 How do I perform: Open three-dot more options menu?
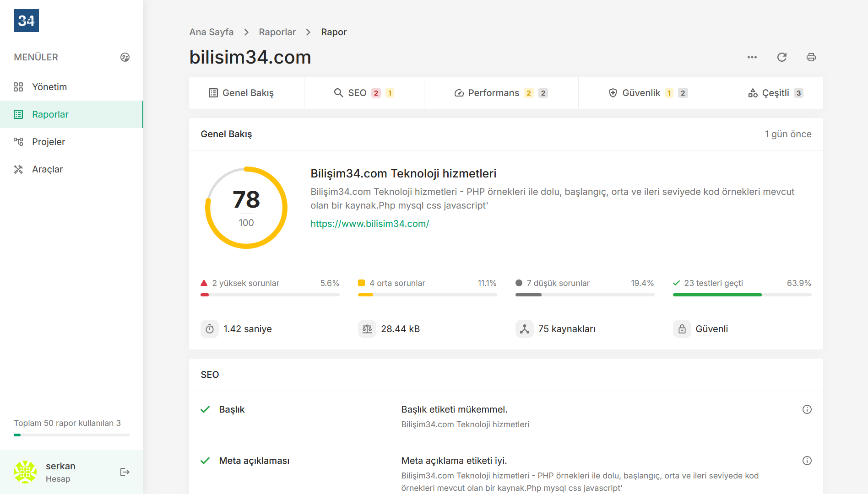coord(752,57)
